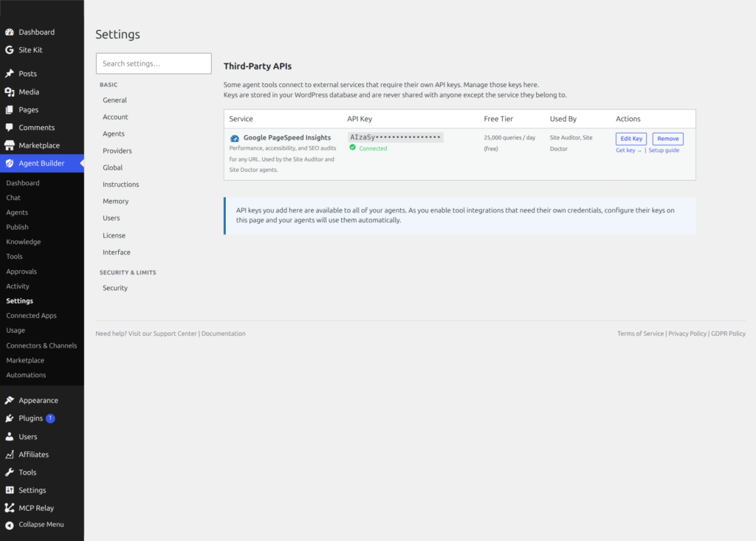The width and height of the screenshot is (756, 541).
Task: Click the masked AIzaSy API key field
Action: pyautogui.click(x=396, y=137)
